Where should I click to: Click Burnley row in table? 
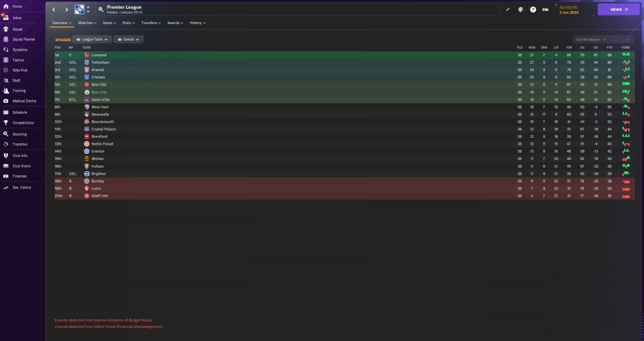344,181
